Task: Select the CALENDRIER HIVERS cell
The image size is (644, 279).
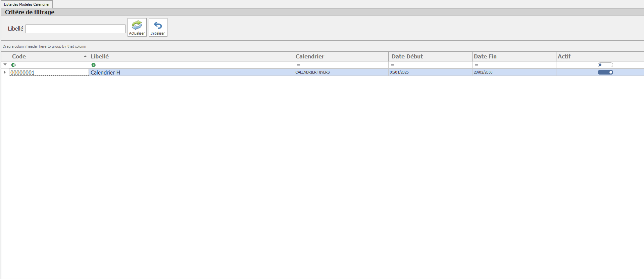Action: (x=312, y=72)
